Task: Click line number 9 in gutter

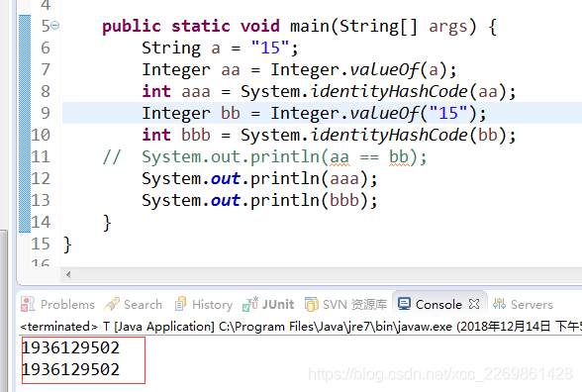Action: coord(46,113)
